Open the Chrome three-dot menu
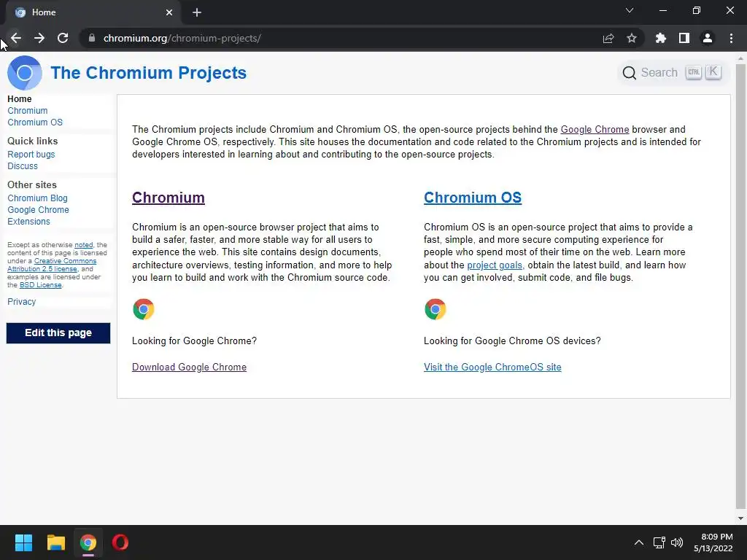 tap(731, 38)
